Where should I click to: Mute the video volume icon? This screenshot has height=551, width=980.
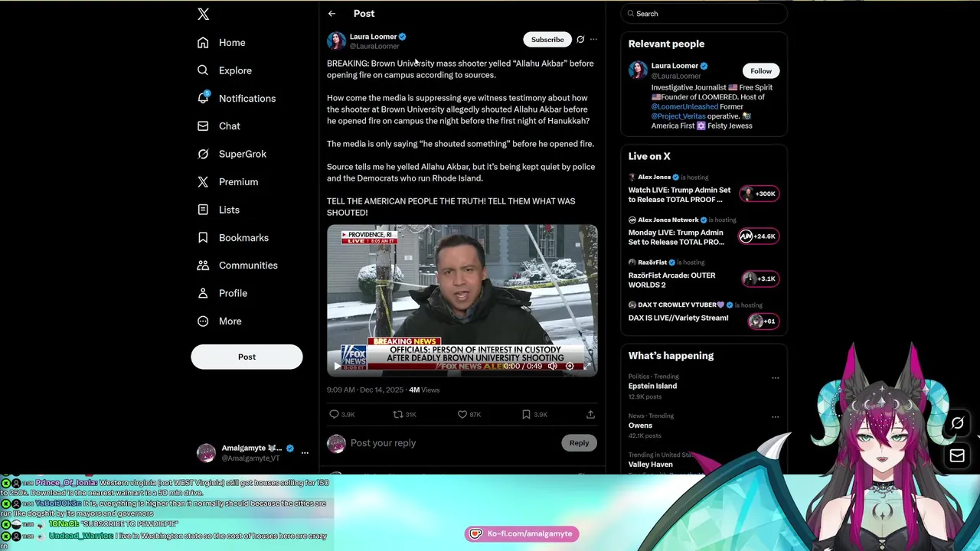pyautogui.click(x=553, y=367)
